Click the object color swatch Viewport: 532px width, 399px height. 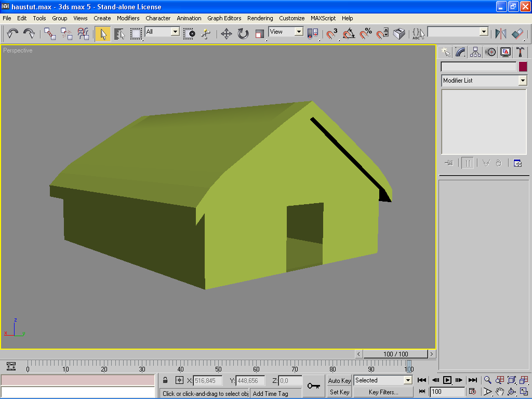click(523, 66)
